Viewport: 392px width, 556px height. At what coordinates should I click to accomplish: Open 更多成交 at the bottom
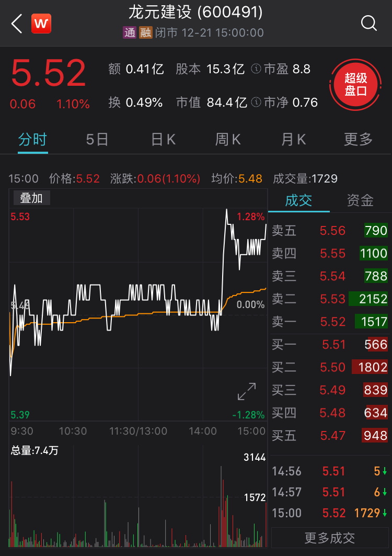coord(330,538)
